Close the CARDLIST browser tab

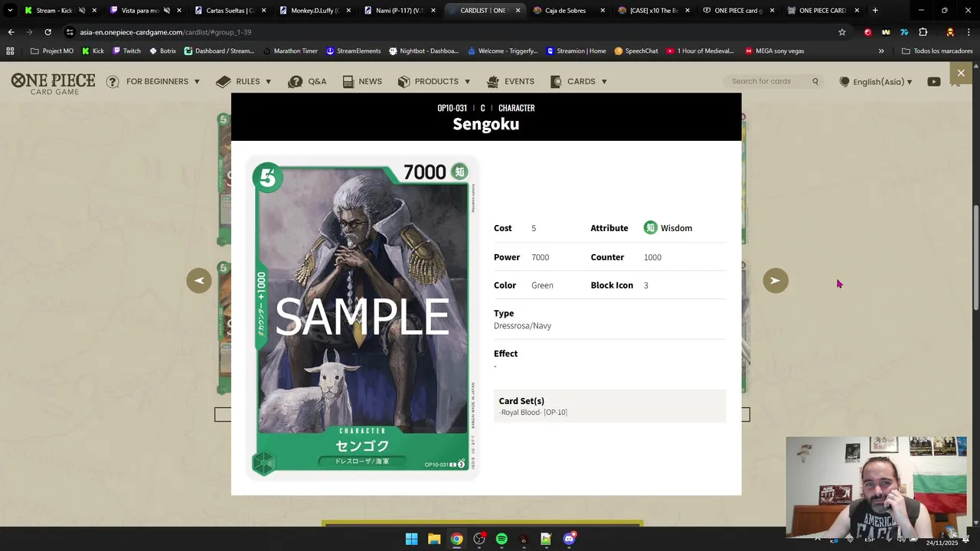pyautogui.click(x=518, y=11)
